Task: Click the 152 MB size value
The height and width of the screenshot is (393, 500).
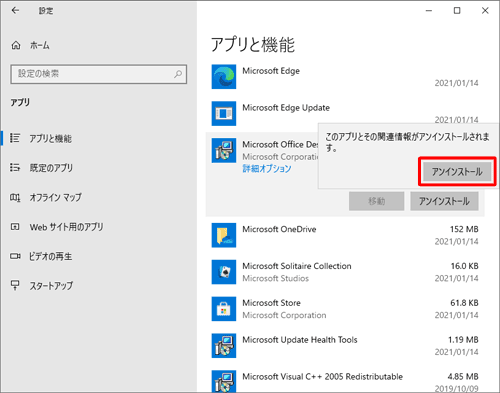Action: coord(464,229)
